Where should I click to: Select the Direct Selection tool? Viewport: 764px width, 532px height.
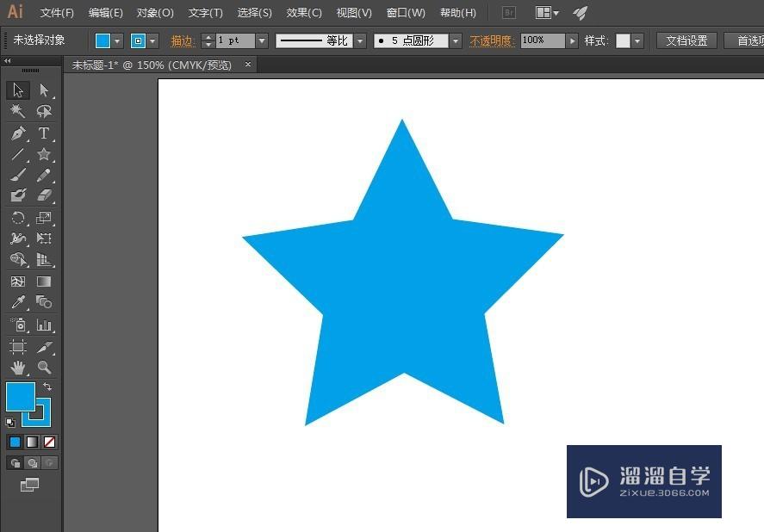(44, 90)
